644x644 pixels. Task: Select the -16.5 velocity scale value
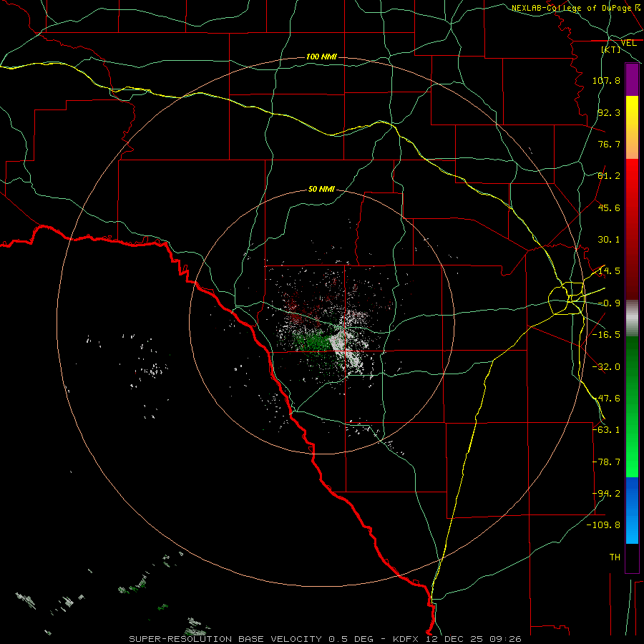[x=606, y=335]
